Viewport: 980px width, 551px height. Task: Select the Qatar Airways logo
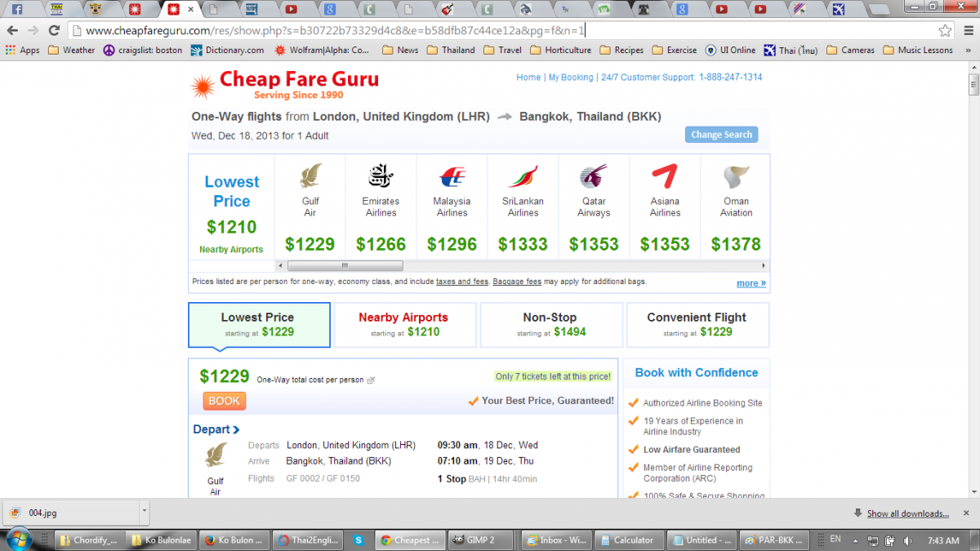point(594,176)
